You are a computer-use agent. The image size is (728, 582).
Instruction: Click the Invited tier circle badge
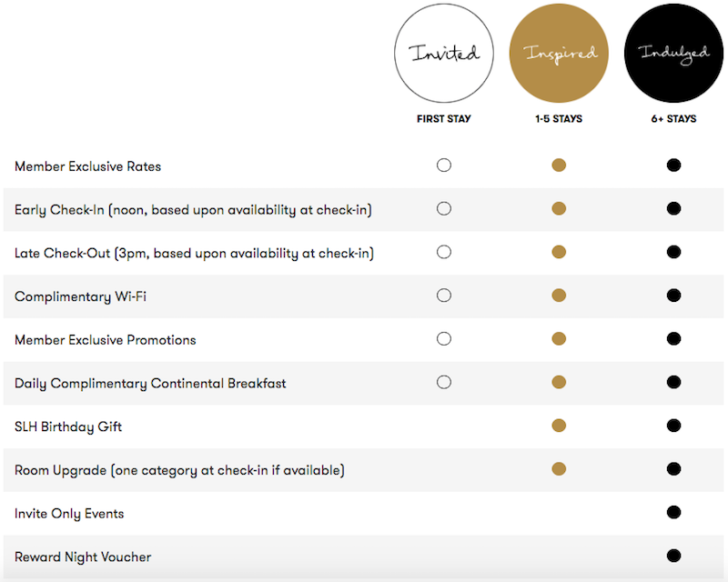(x=444, y=53)
